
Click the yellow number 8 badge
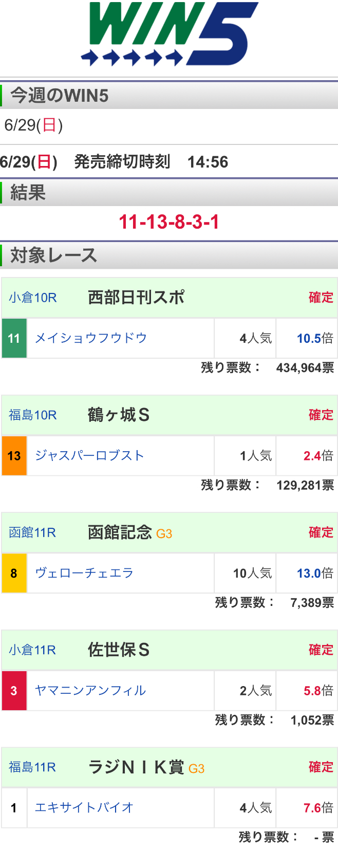(x=14, y=573)
